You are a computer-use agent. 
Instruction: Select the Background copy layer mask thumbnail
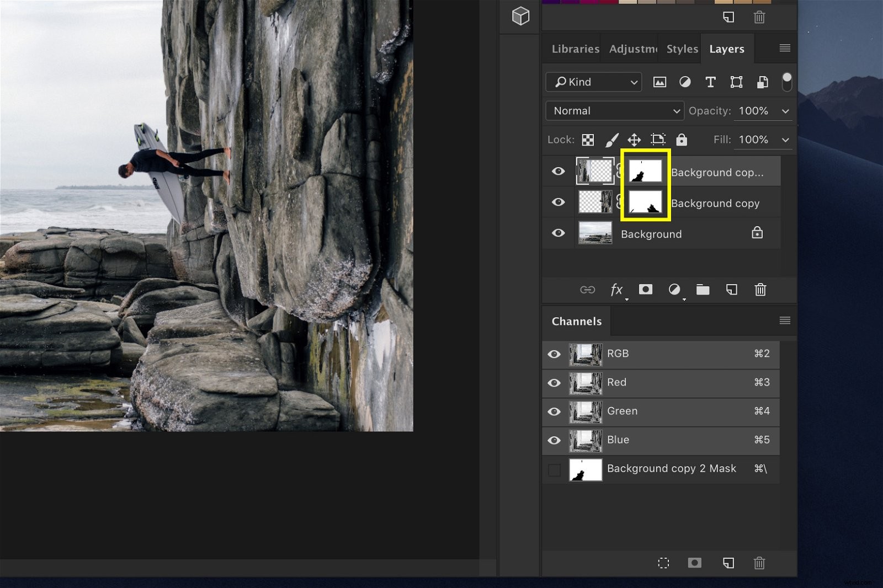(x=645, y=202)
